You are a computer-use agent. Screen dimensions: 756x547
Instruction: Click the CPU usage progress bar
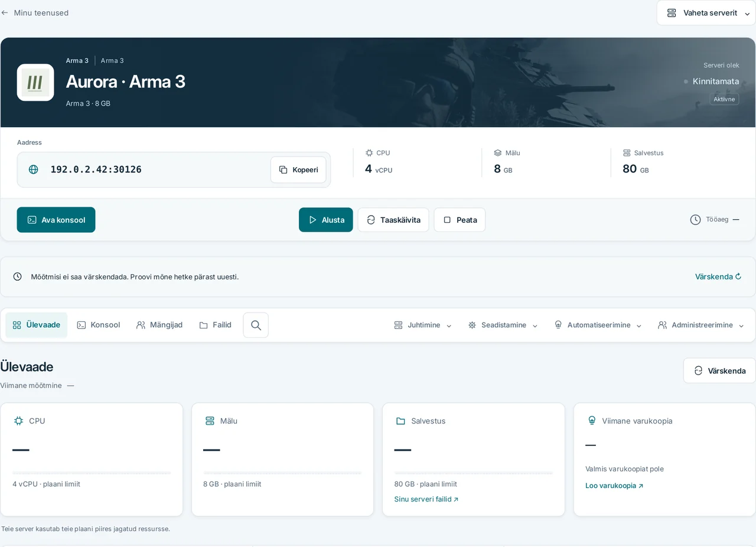(92, 473)
